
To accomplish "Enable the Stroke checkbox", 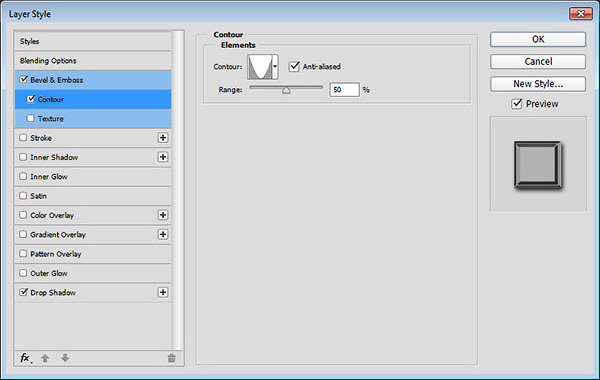I will (x=23, y=138).
